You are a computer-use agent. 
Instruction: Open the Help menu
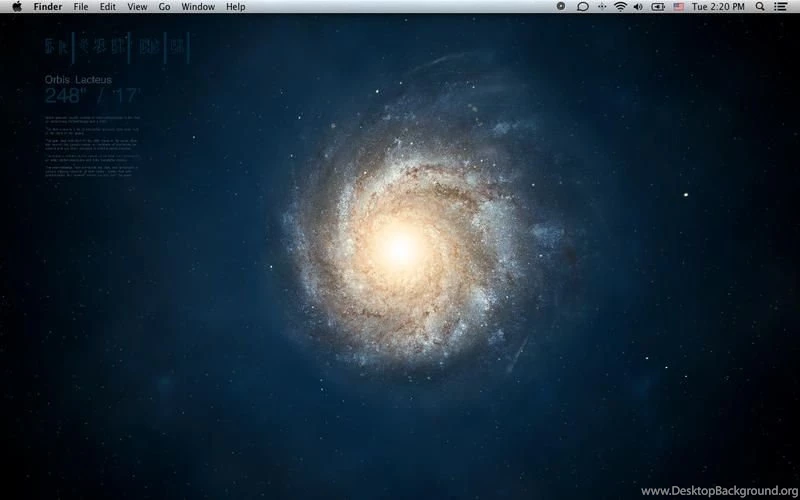[x=235, y=6]
